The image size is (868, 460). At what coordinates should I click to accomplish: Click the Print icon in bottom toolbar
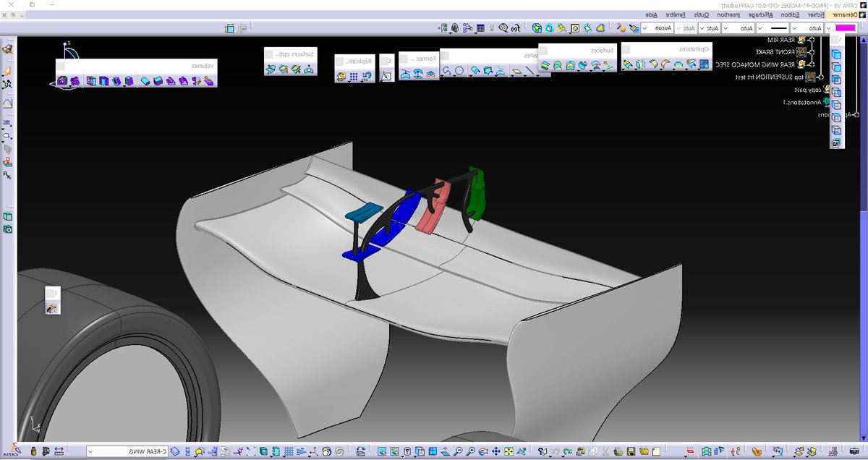618,451
